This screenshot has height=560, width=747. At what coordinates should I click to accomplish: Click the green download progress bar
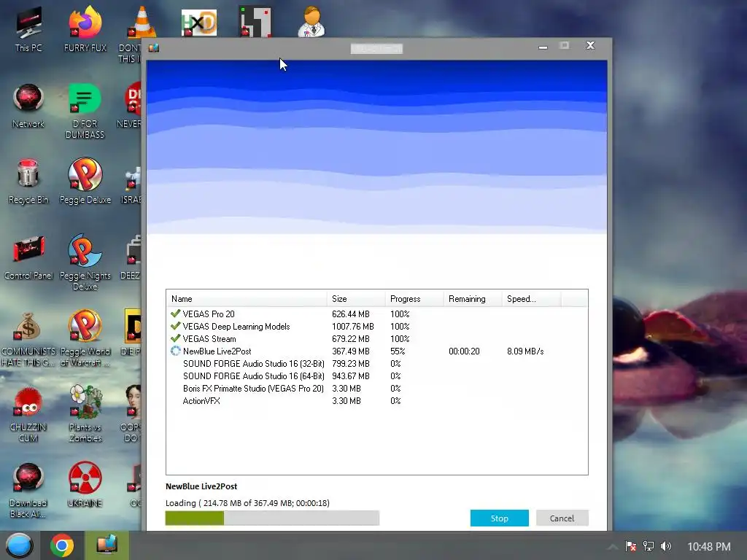click(x=272, y=518)
